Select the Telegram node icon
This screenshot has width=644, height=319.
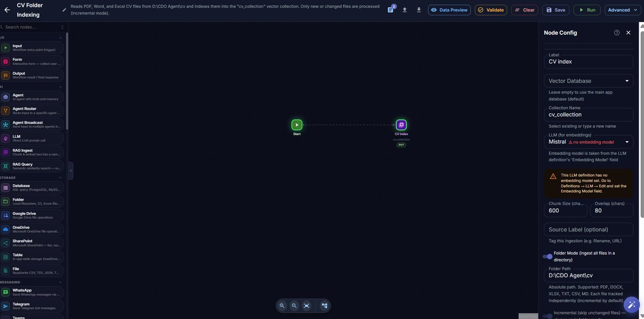tap(5, 306)
